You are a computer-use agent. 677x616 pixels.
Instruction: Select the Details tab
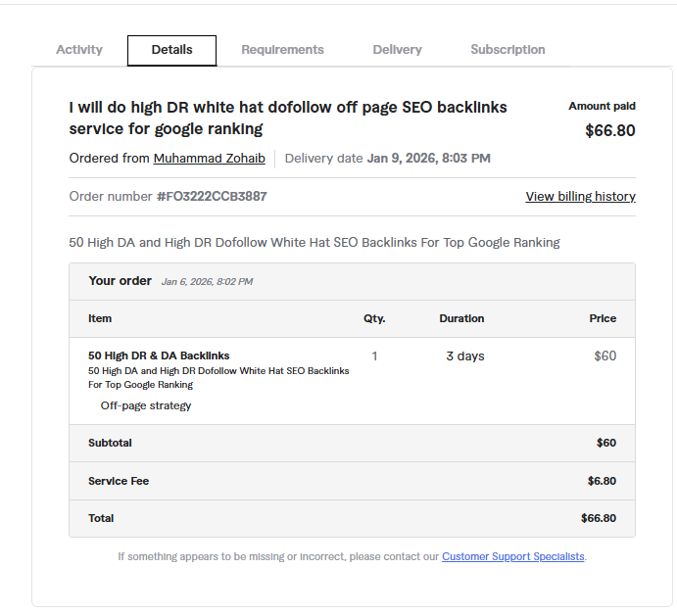(171, 50)
